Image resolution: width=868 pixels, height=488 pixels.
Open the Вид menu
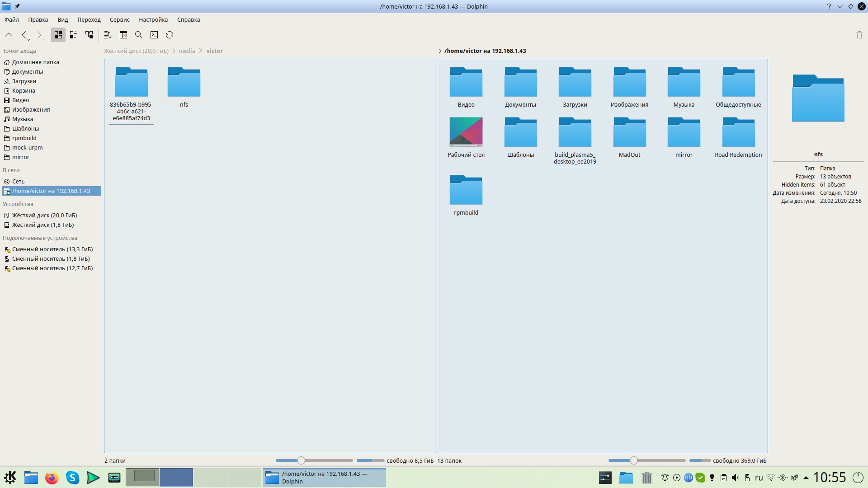pyautogui.click(x=62, y=19)
